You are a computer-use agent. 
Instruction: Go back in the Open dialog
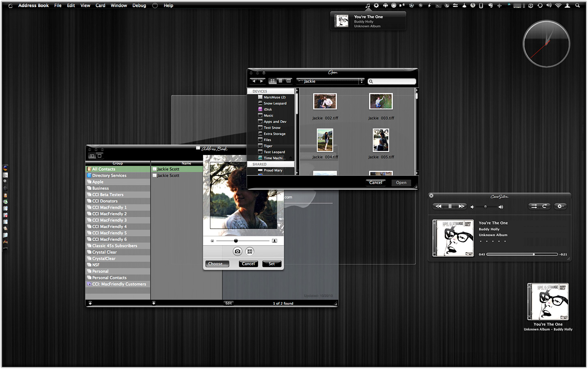(254, 81)
